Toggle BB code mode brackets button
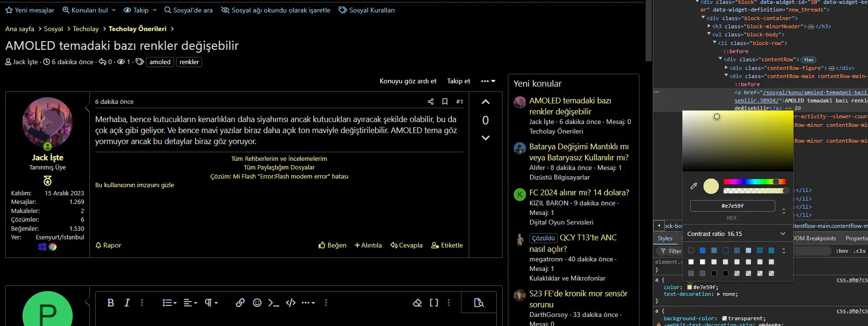The height and width of the screenshot is (326, 868). pyautogui.click(x=434, y=303)
